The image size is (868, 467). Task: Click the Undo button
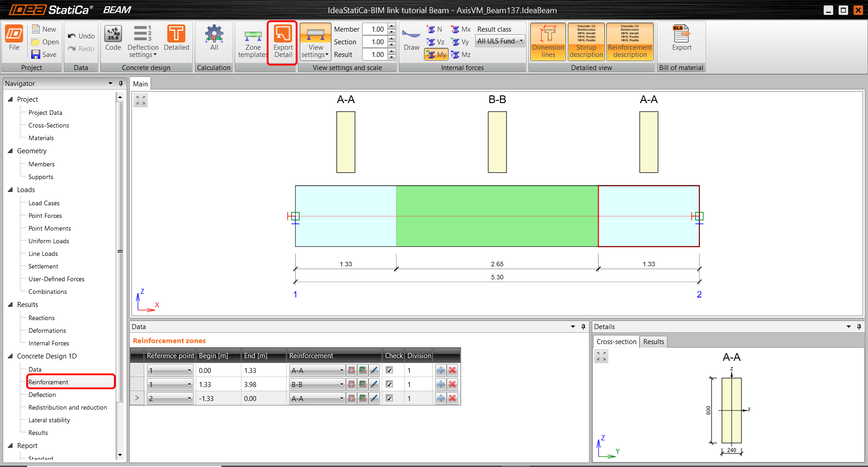pyautogui.click(x=81, y=36)
